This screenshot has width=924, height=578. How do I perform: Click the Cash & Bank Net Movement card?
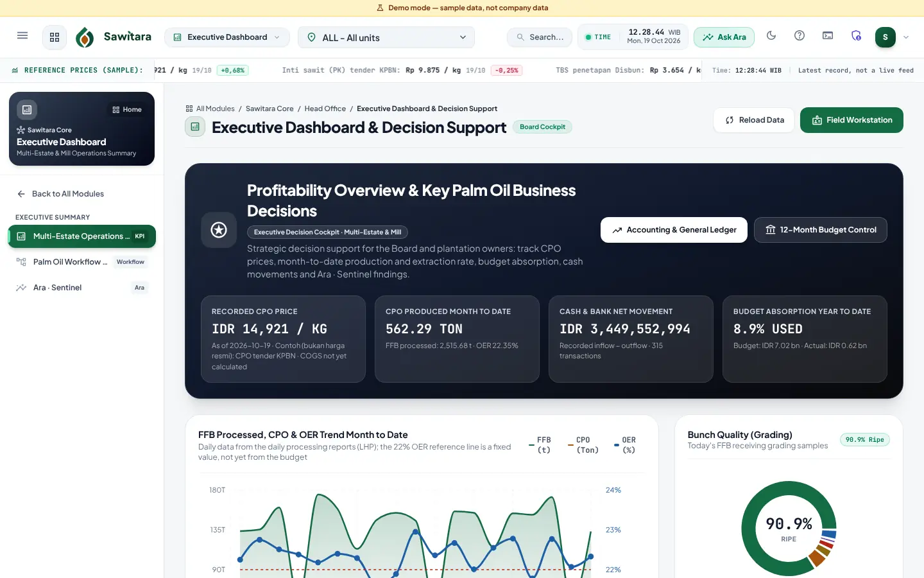tap(631, 339)
